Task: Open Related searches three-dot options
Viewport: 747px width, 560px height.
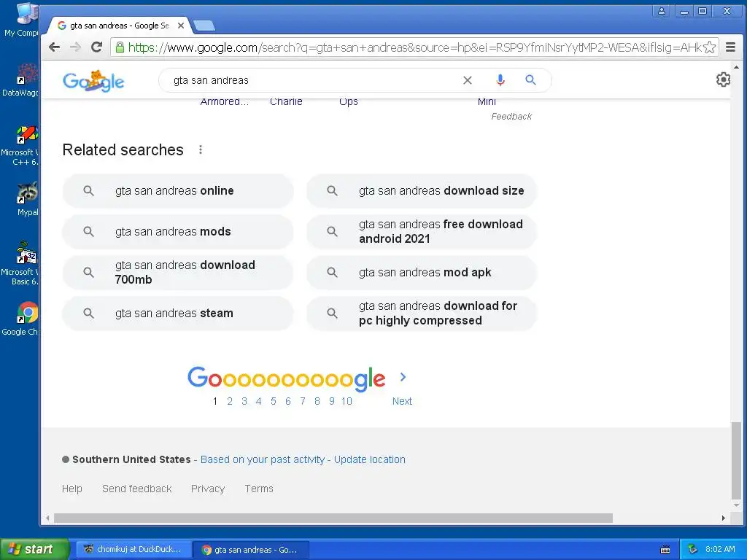Action: click(201, 150)
